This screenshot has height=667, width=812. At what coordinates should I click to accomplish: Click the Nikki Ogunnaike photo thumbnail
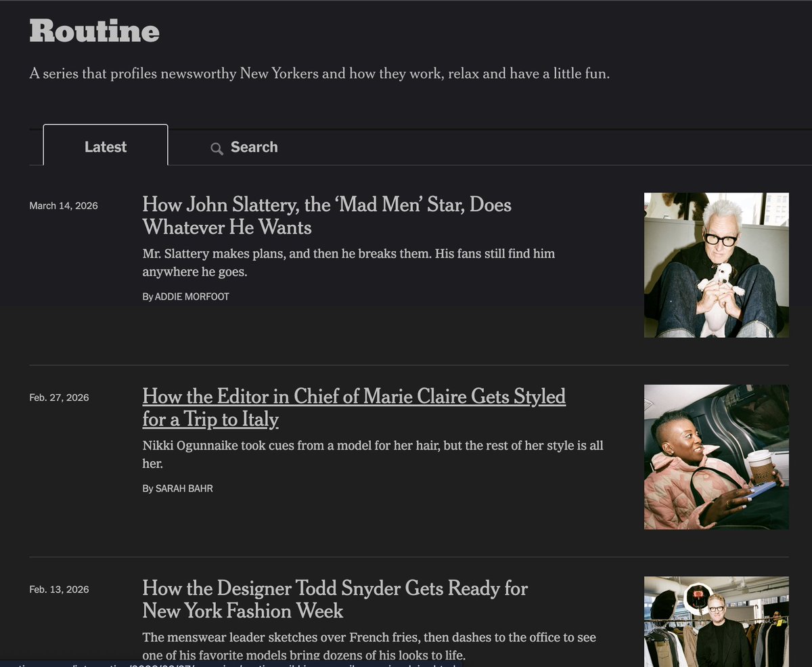coord(716,457)
